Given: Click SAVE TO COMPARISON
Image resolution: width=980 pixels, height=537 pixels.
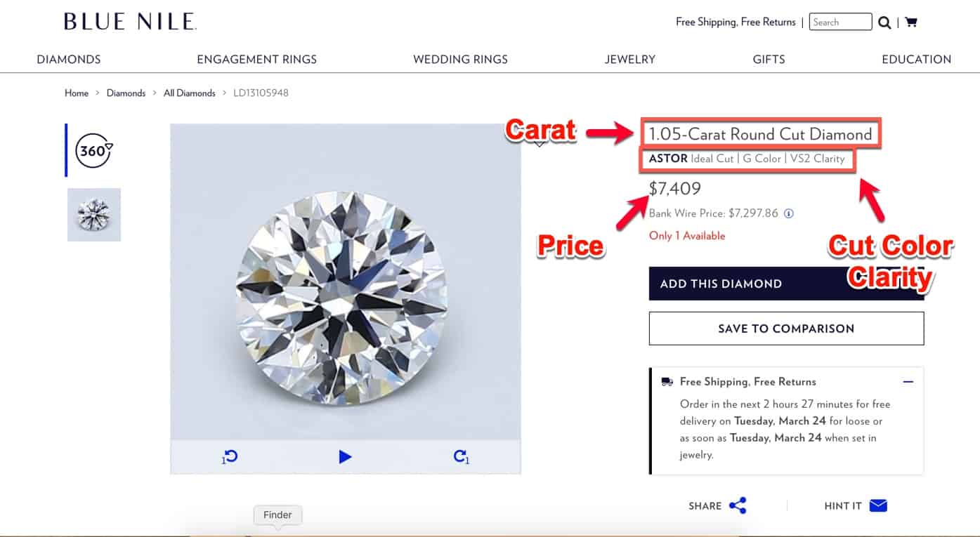Looking at the screenshot, I should pyautogui.click(x=786, y=328).
